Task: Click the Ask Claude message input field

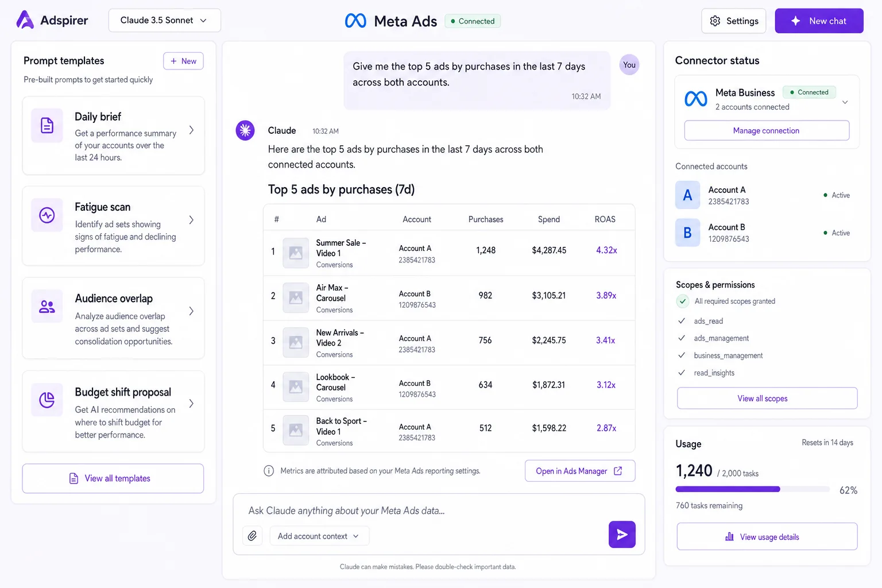Action: [439, 510]
